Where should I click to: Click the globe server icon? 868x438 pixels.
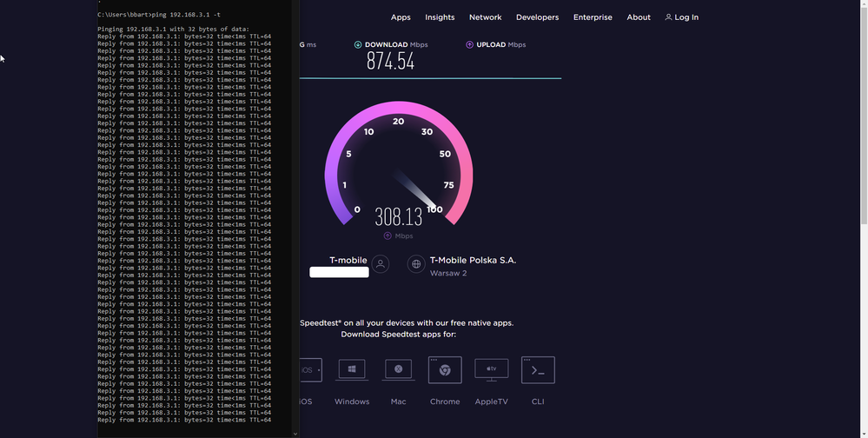tap(416, 264)
